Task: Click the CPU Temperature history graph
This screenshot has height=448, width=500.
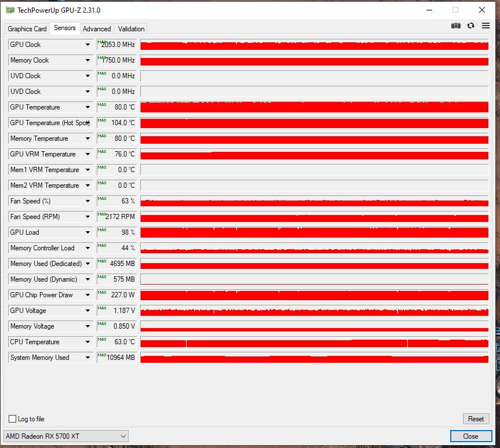Action: (315, 342)
